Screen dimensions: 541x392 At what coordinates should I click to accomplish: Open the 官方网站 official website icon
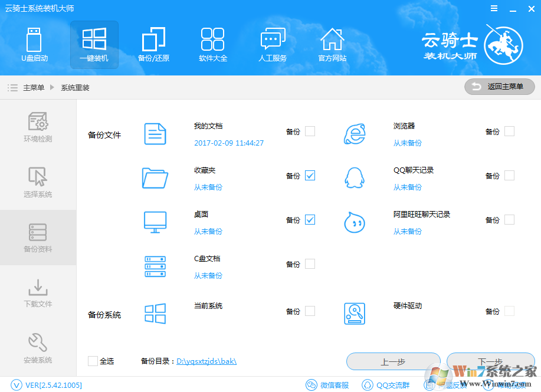(x=332, y=44)
